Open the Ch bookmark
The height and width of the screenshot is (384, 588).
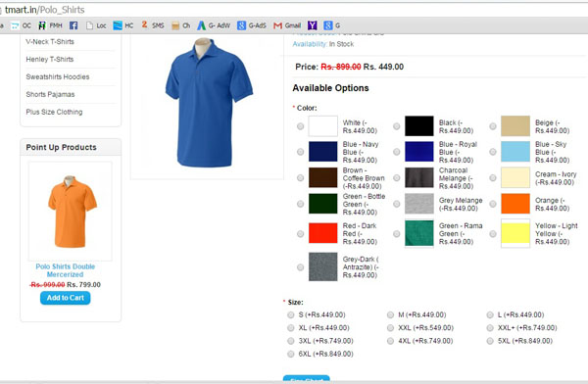coord(180,25)
